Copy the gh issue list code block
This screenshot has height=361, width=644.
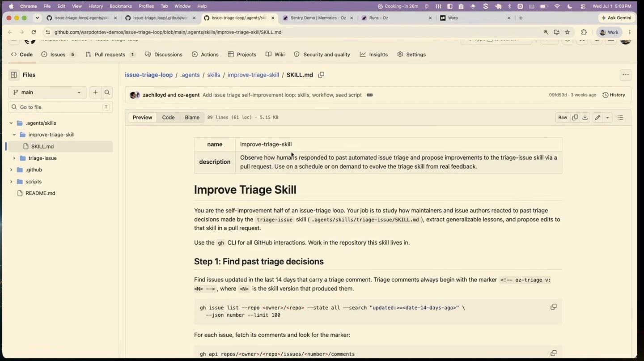(x=554, y=307)
